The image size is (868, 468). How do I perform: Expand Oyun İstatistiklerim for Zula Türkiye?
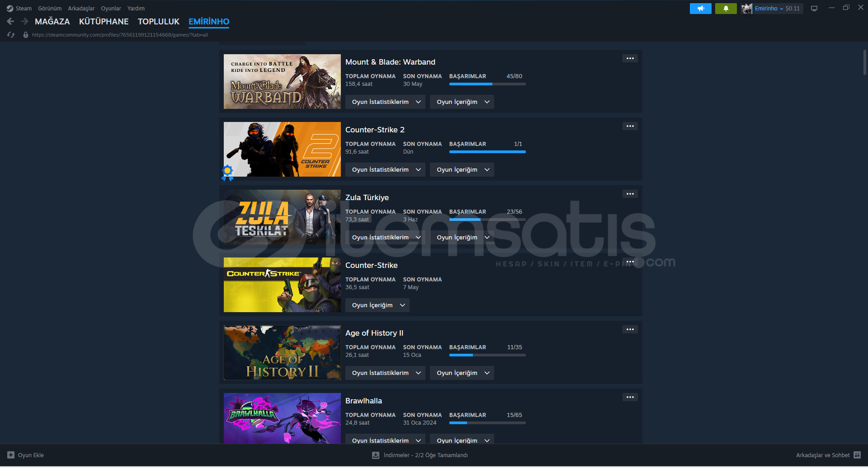coord(385,238)
